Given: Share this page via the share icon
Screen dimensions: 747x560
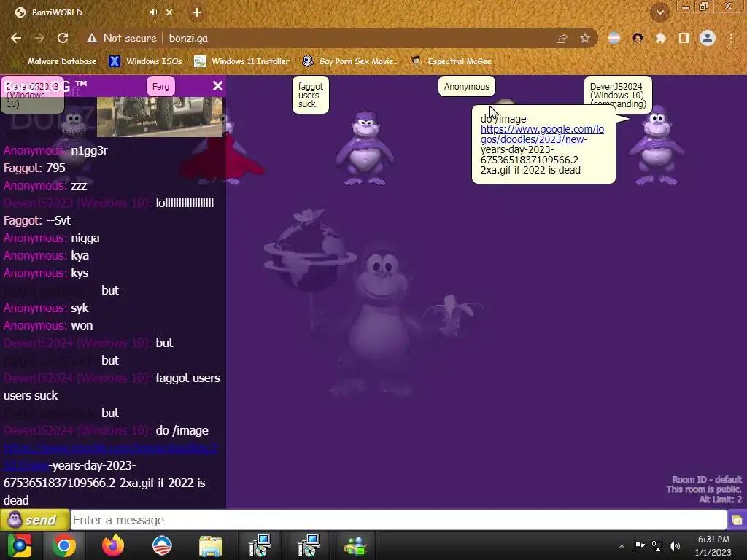Looking at the screenshot, I should [x=562, y=39].
